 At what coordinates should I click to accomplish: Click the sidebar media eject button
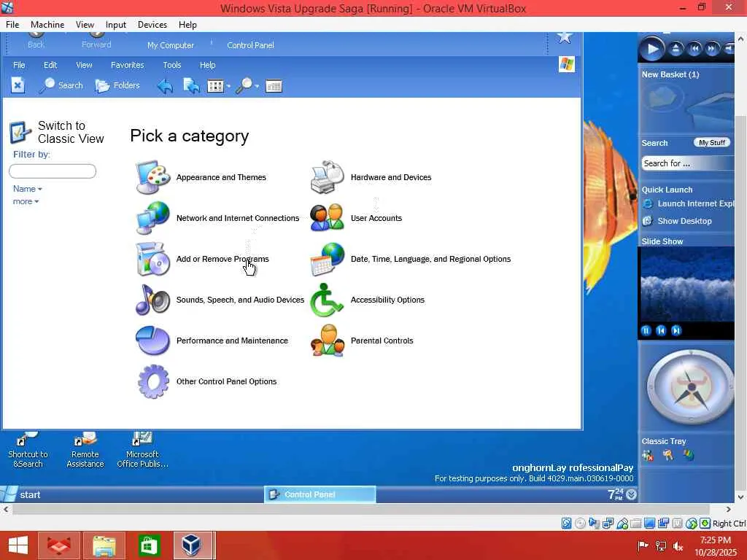click(676, 49)
